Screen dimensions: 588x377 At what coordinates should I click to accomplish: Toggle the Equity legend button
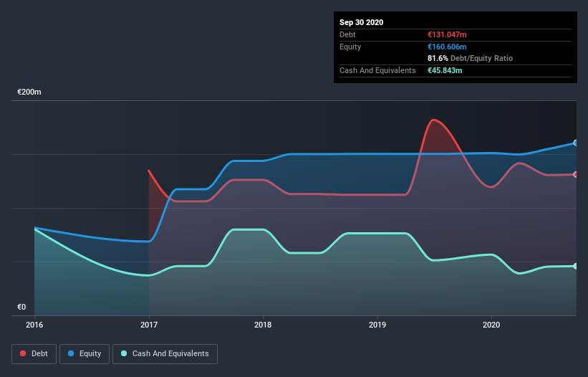click(85, 354)
